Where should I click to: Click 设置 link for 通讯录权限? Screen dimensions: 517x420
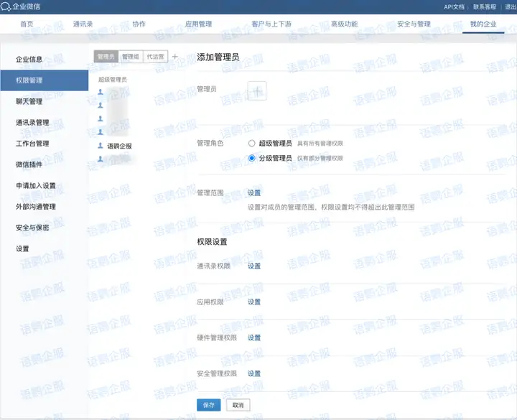point(254,266)
